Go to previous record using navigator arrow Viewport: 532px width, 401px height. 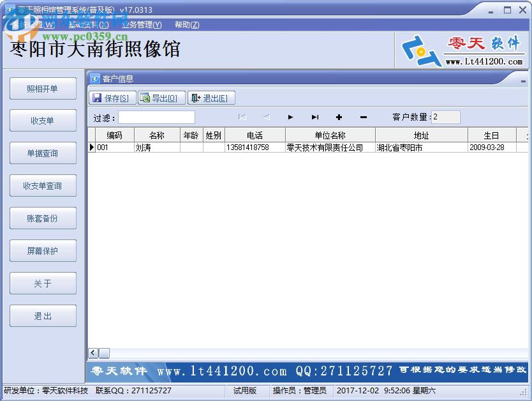(x=266, y=117)
